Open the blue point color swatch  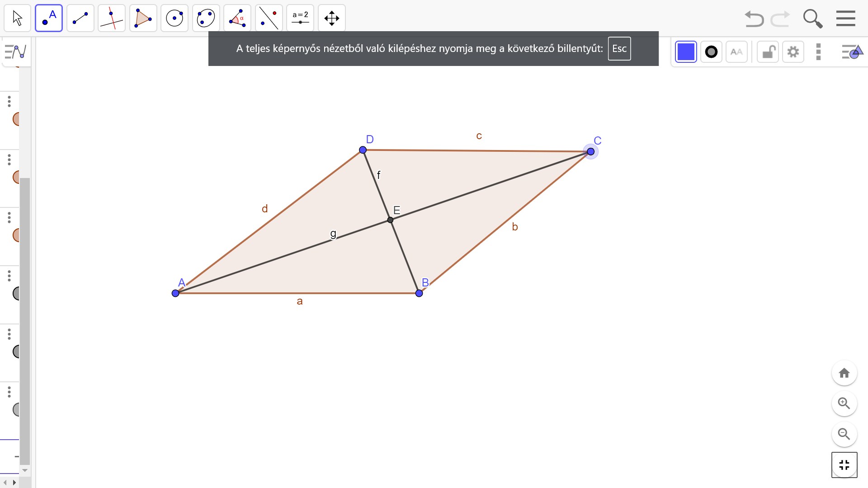click(x=686, y=52)
